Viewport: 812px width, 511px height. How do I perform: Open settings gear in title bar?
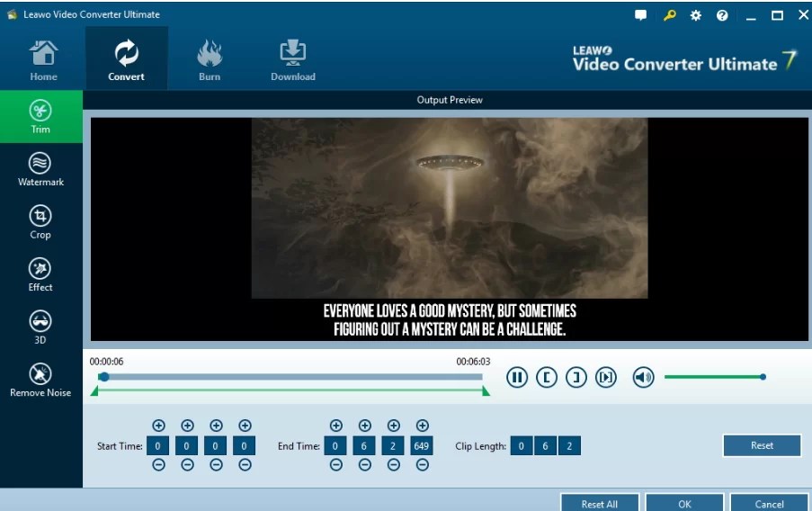(x=695, y=15)
